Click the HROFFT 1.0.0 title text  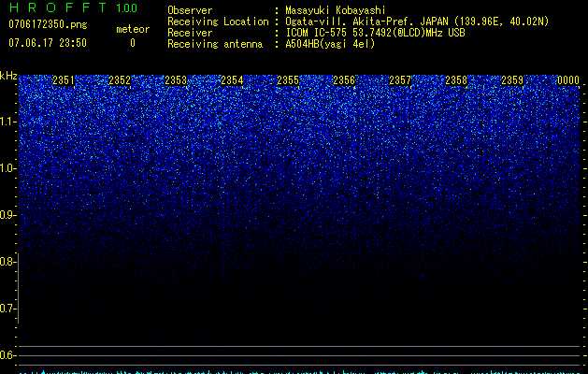73,7
